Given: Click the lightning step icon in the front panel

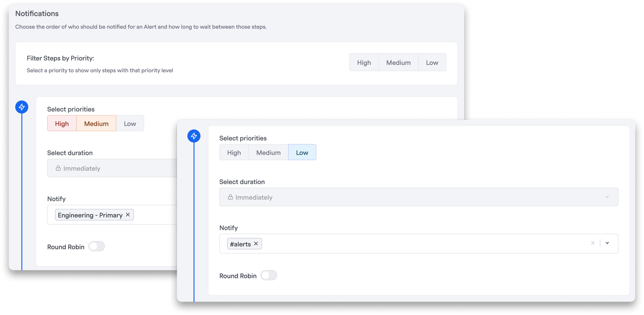Looking at the screenshot, I should [194, 136].
